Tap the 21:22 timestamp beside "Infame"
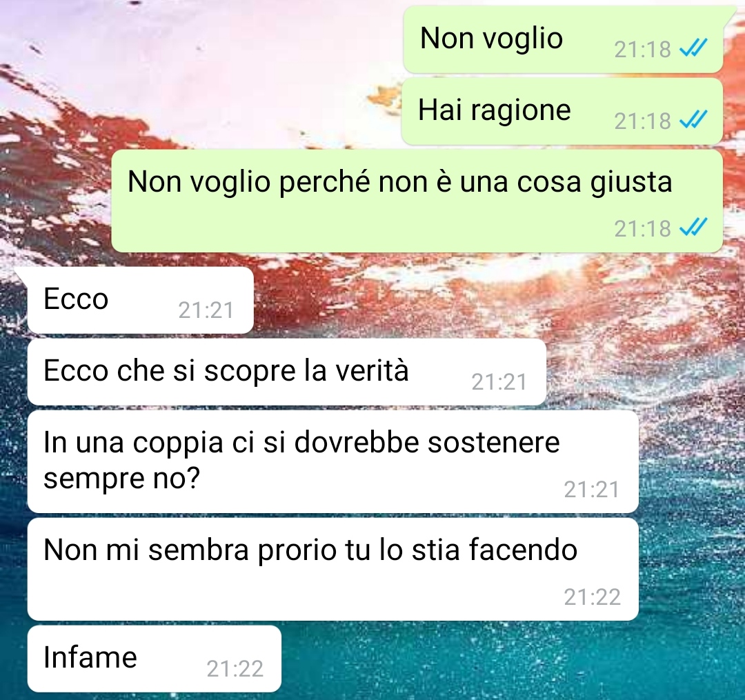Image resolution: width=745 pixels, height=700 pixels. point(235,669)
